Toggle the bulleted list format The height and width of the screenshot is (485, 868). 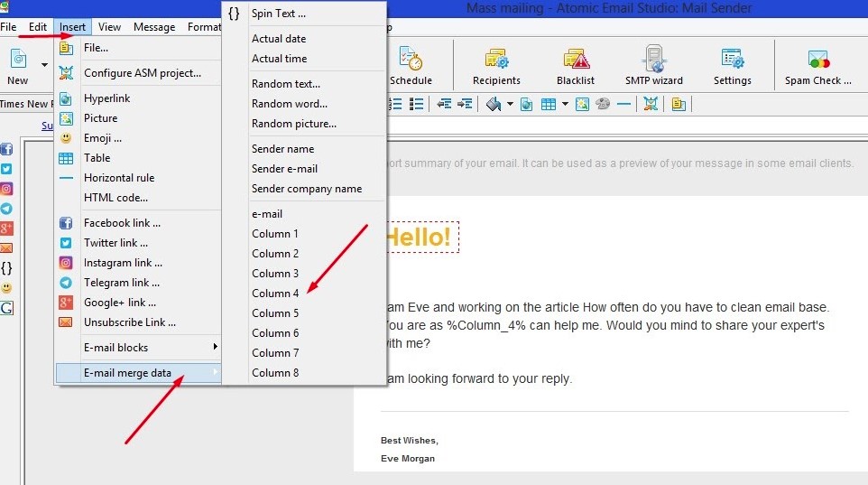coord(416,104)
